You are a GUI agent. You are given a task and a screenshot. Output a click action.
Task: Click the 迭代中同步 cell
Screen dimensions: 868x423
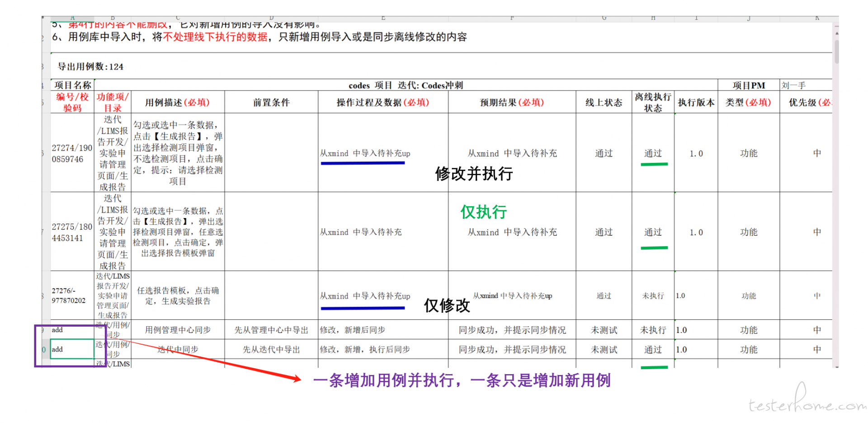[178, 350]
